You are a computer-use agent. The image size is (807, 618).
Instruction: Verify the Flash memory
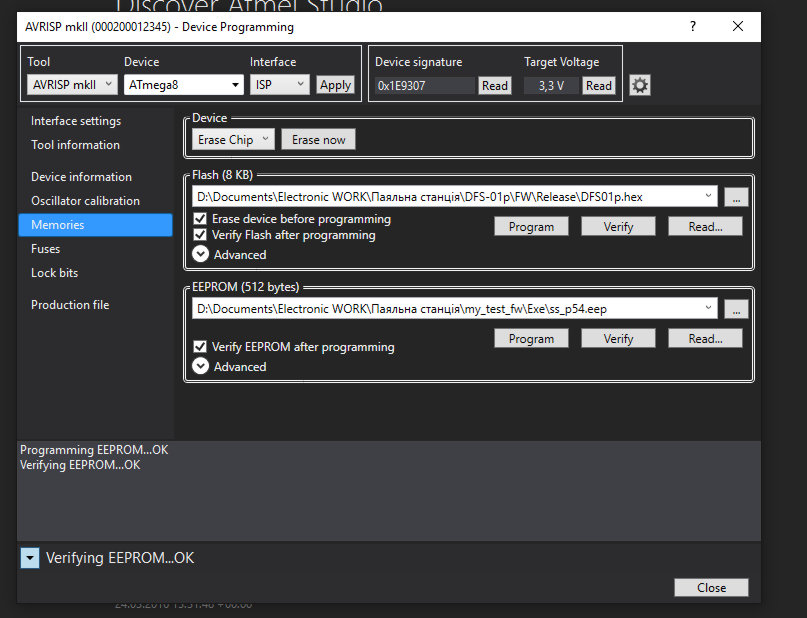coord(618,226)
